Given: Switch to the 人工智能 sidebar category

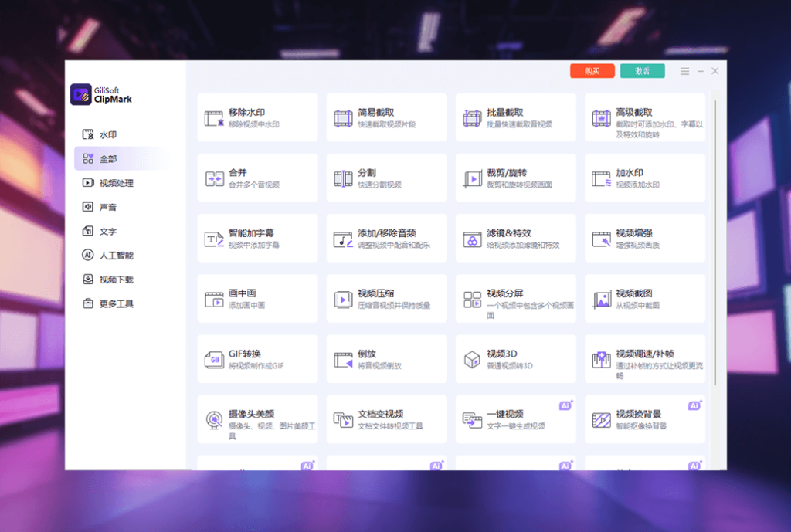Looking at the screenshot, I should point(124,255).
